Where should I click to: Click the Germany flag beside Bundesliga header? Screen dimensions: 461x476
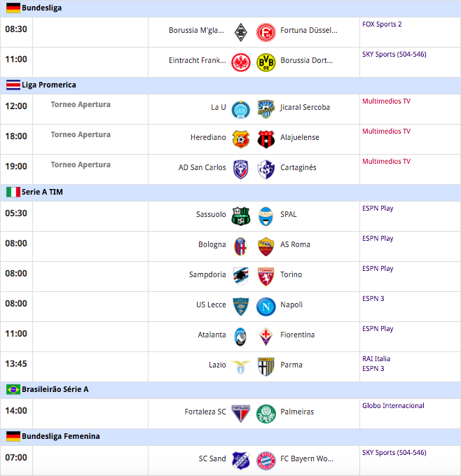(13, 8)
